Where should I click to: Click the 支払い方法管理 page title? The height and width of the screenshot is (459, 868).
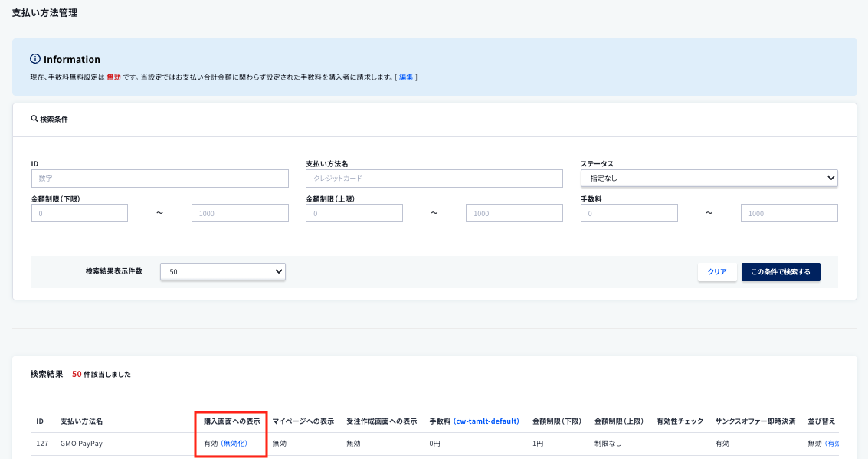45,13
